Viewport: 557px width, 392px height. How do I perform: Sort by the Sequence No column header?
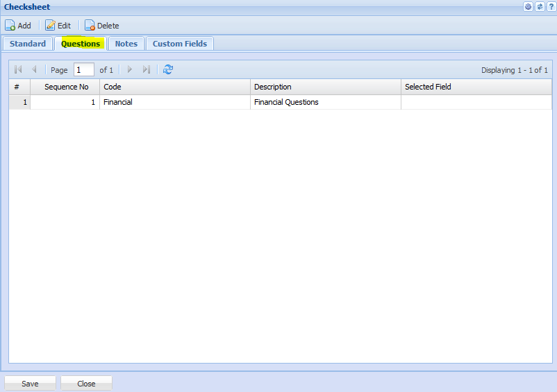point(66,87)
